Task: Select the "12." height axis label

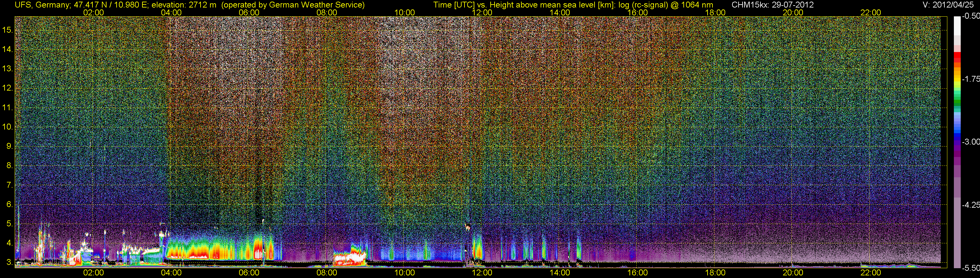Action: pos(7,88)
